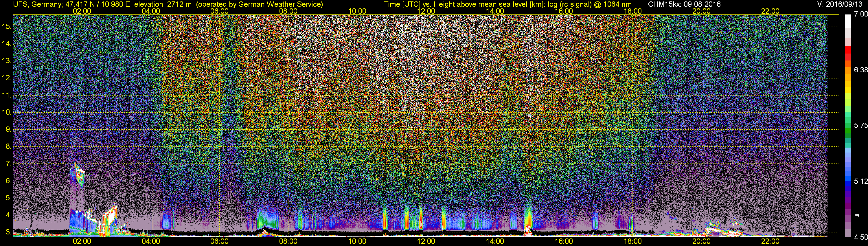This screenshot has height=246, width=868.
Task: Click the "6." km label on the height axis
Action: (x=8, y=181)
